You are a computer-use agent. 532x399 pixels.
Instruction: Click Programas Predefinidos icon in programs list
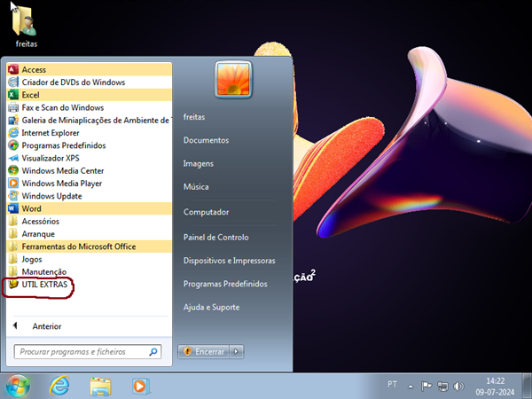tap(13, 145)
